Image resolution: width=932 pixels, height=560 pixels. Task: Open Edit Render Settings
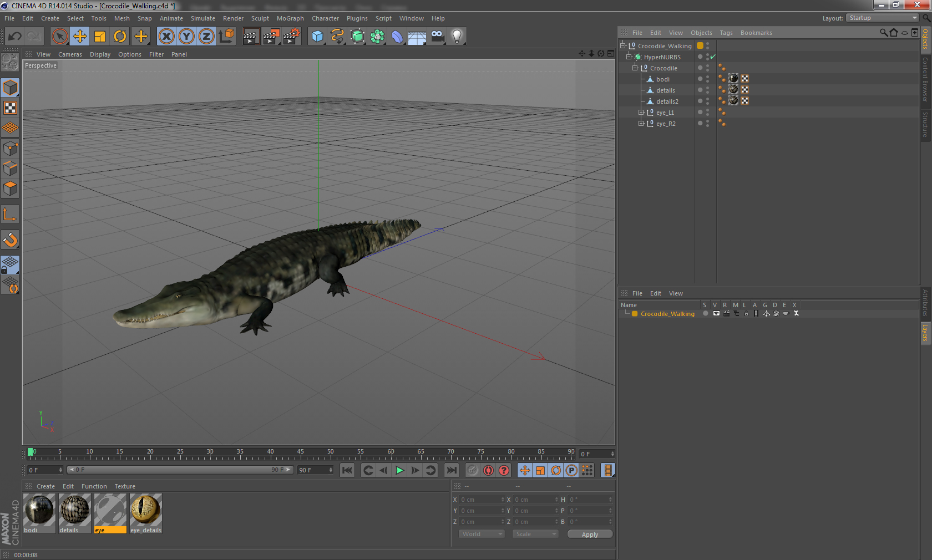pos(292,37)
